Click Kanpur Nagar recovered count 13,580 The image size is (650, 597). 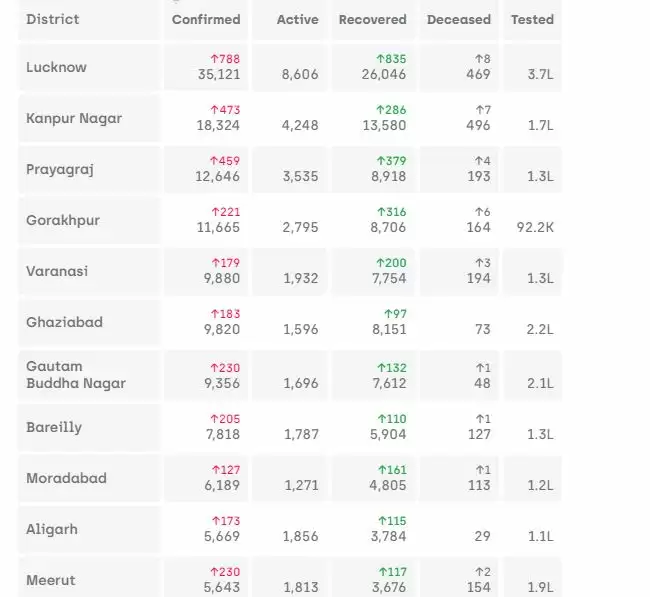pos(384,126)
